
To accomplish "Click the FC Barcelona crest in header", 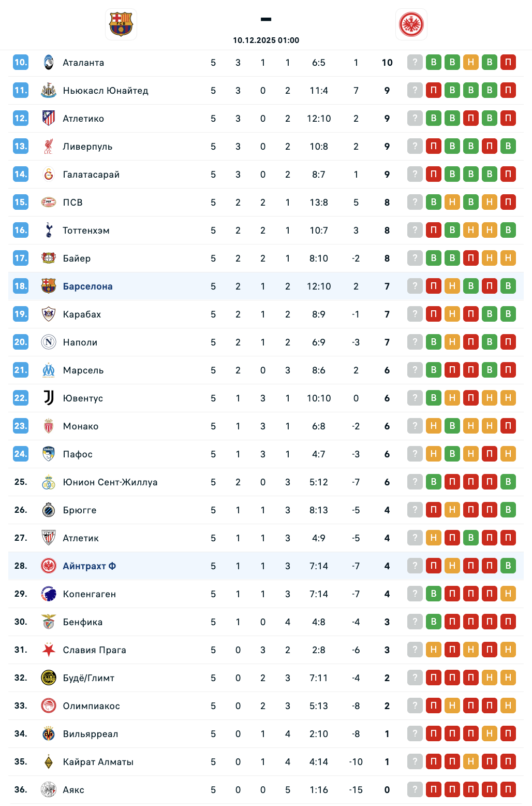I will [121, 24].
